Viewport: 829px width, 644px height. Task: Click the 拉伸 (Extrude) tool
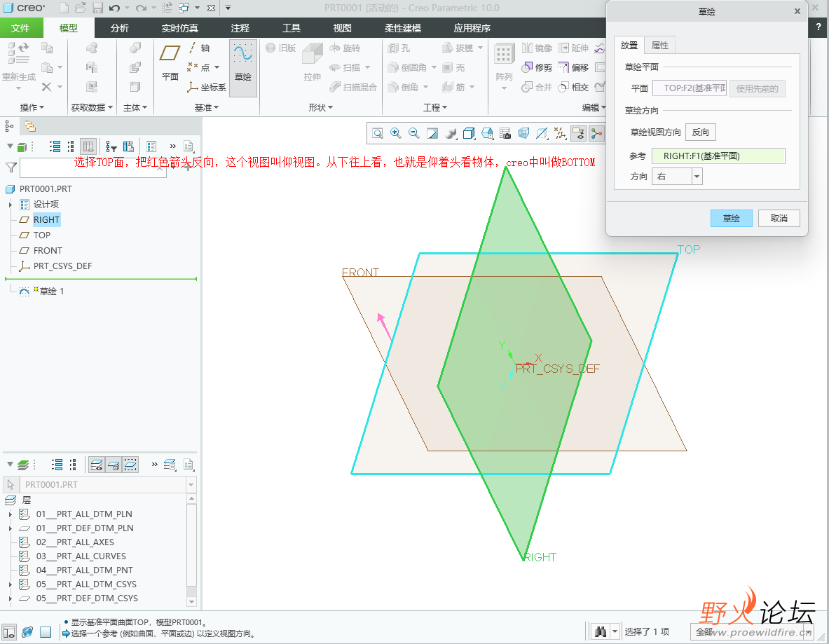(313, 62)
